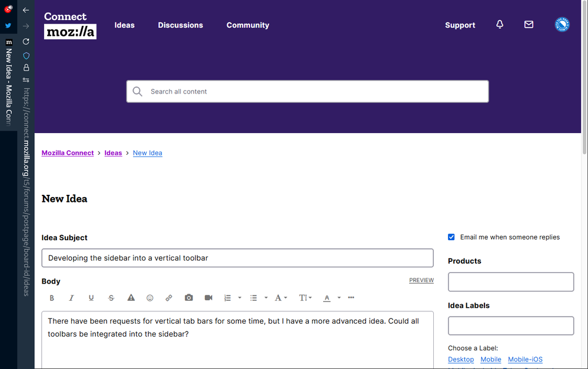Image resolution: width=588 pixels, height=369 pixels.
Task: Click the search magnifier icon
Action: click(x=138, y=91)
